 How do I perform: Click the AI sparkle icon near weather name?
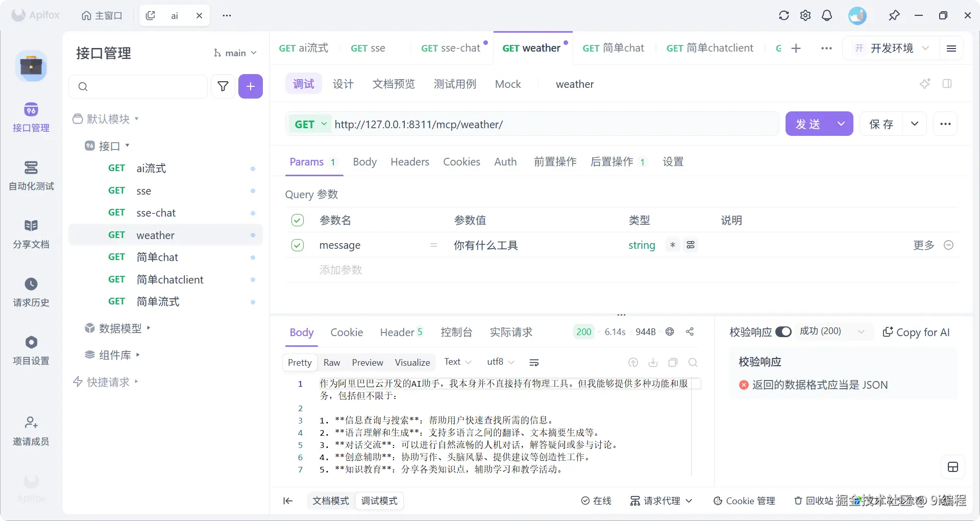(925, 84)
